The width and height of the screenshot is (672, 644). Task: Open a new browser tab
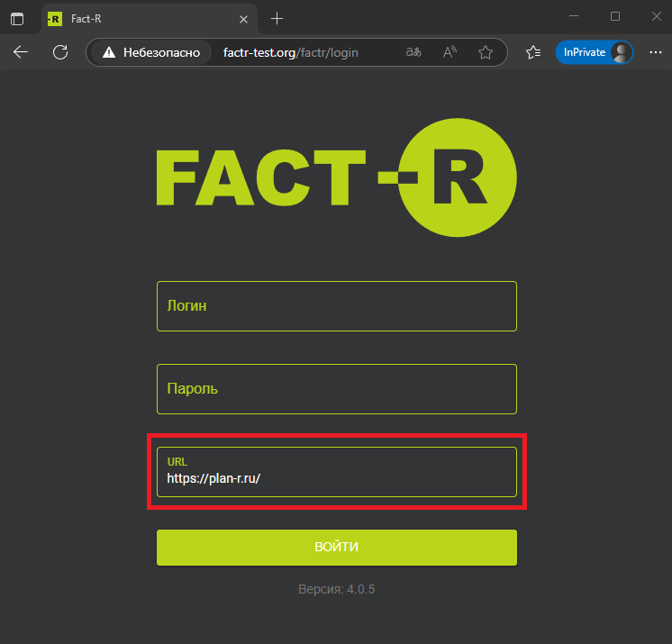click(277, 18)
